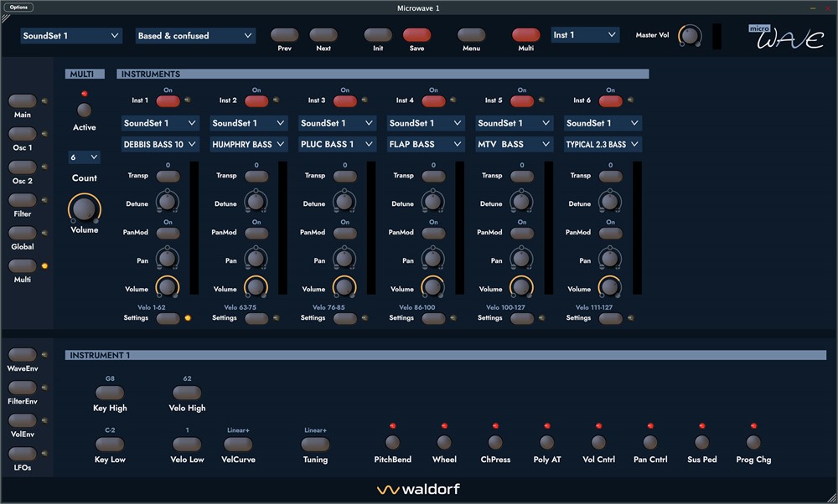Click the Next preset button
Screen dimensions: 838x504
[323, 35]
